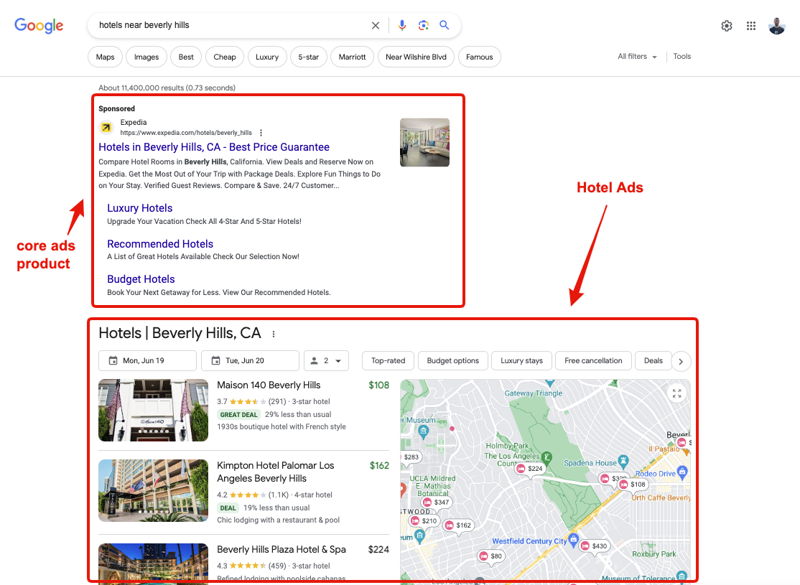Open the guests count dropdown
Viewport: 800px width, 585px height.
click(x=326, y=361)
